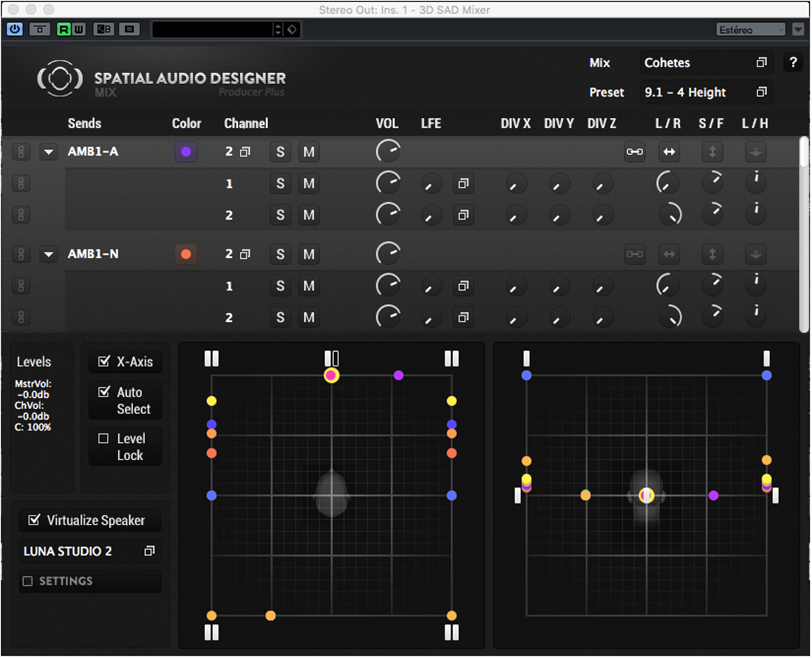Click the purple AMB1-A color swatch
The width and height of the screenshot is (812, 658).
pos(186,152)
